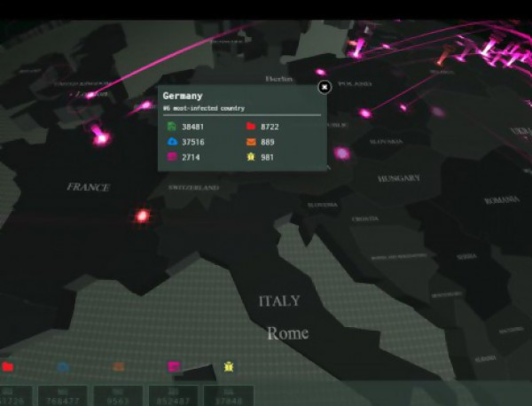Click the Rome city label
Screen dimensions: 532x406
click(x=287, y=333)
